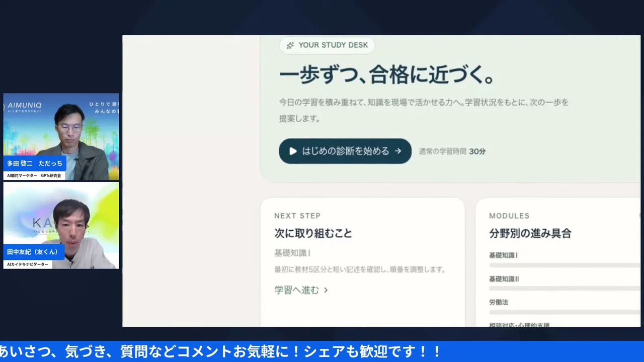Click the 労働法 module label
This screenshot has height=362, width=644.
499,302
